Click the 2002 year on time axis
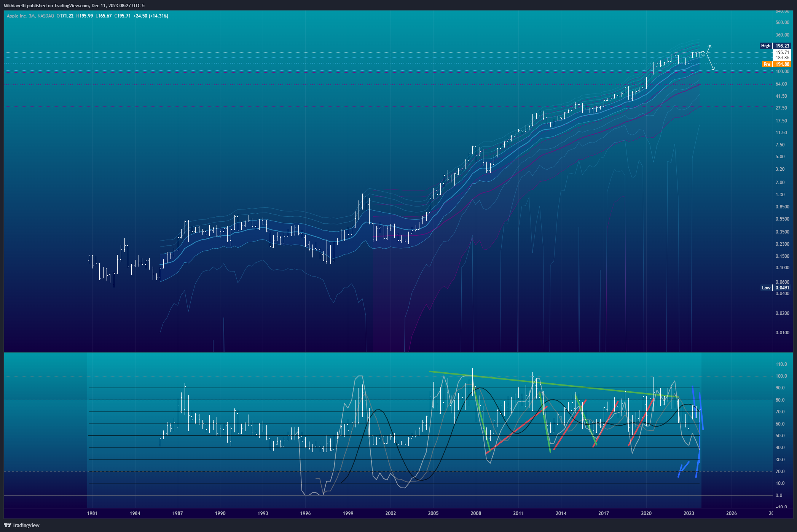This screenshot has width=797, height=532. point(391,513)
